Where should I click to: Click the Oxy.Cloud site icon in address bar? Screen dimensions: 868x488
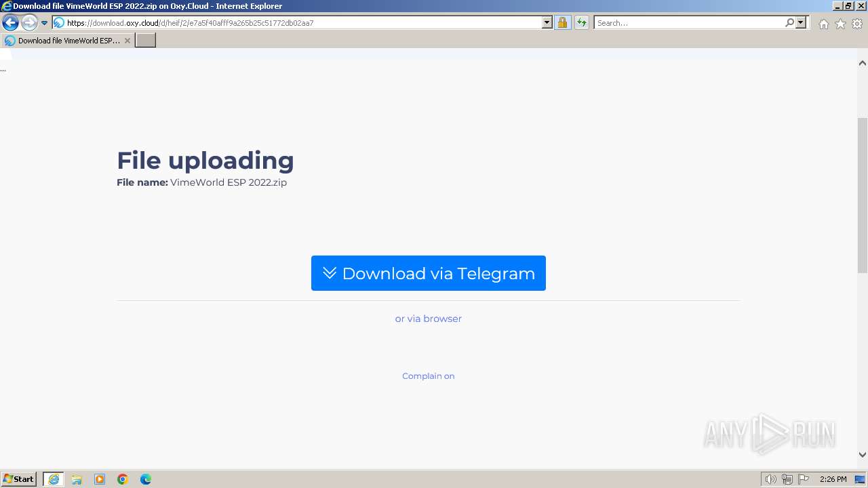pyautogui.click(x=59, y=23)
